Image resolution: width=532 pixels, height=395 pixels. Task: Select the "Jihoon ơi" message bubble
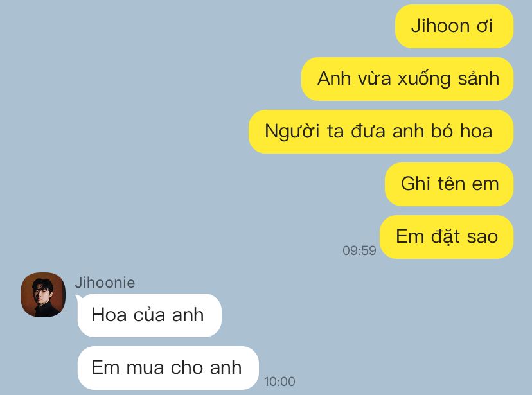tap(454, 26)
